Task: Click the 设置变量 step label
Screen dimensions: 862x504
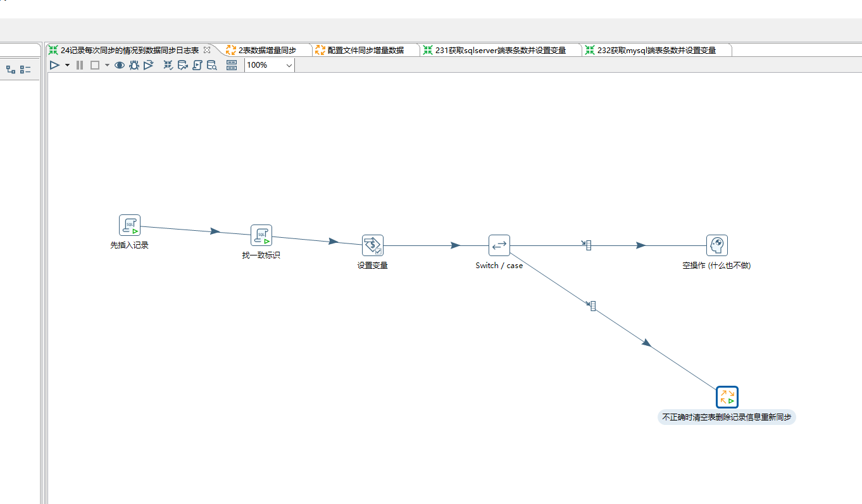Action: pyautogui.click(x=372, y=265)
